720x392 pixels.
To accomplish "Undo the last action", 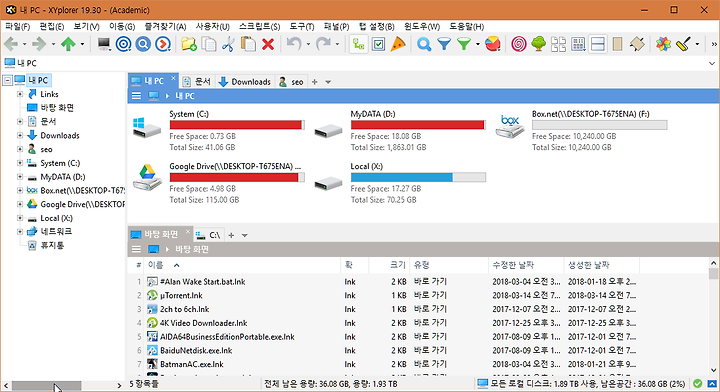I will pos(294,44).
